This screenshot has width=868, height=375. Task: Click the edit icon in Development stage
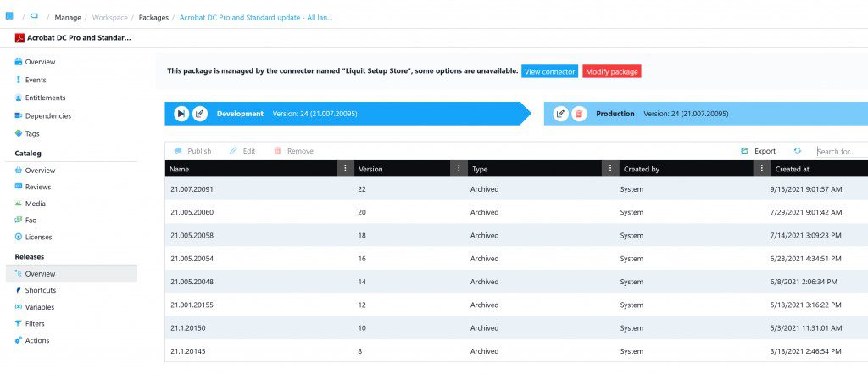(x=199, y=114)
